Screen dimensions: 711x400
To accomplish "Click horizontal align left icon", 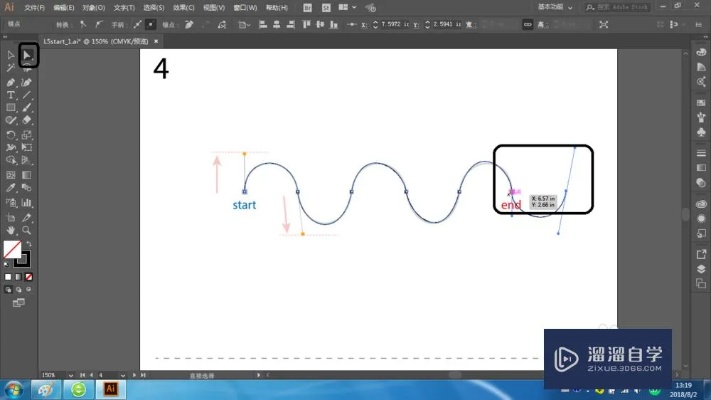I will click(x=263, y=24).
